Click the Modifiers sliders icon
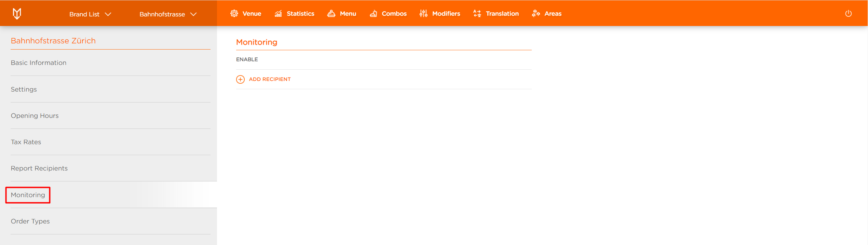The width and height of the screenshot is (868, 245). point(423,14)
